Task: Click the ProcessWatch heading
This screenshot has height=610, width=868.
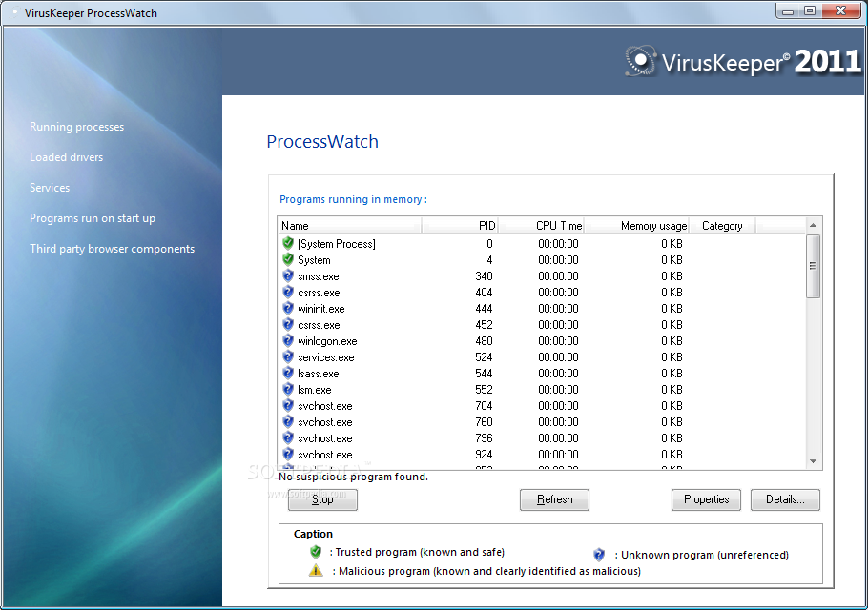Action: click(322, 142)
